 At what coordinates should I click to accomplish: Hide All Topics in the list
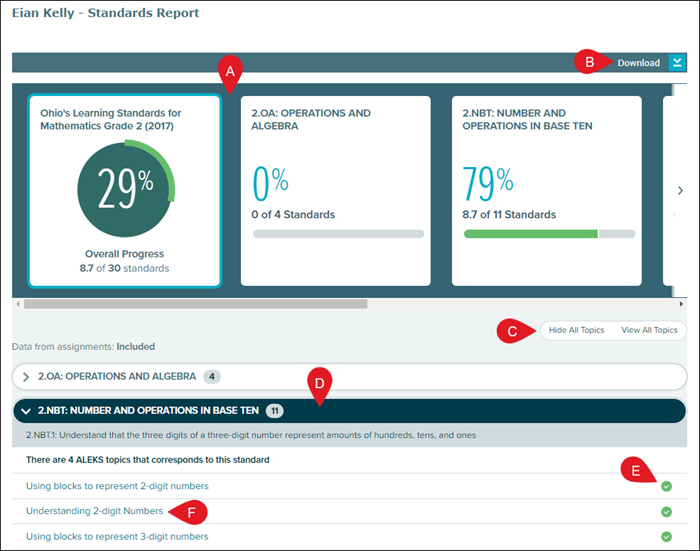(576, 330)
